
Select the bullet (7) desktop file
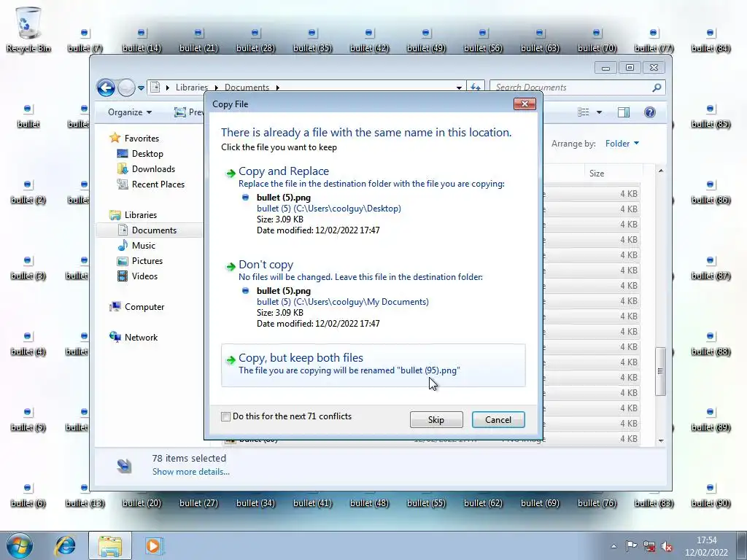click(85, 40)
